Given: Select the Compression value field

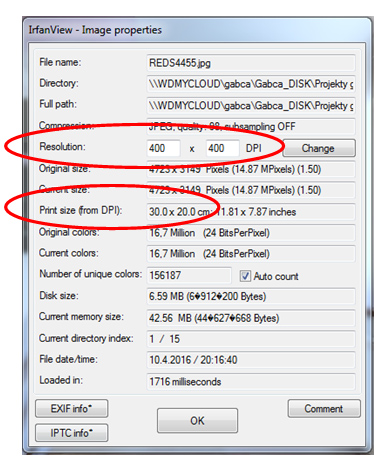Looking at the screenshot, I should coord(251,126).
